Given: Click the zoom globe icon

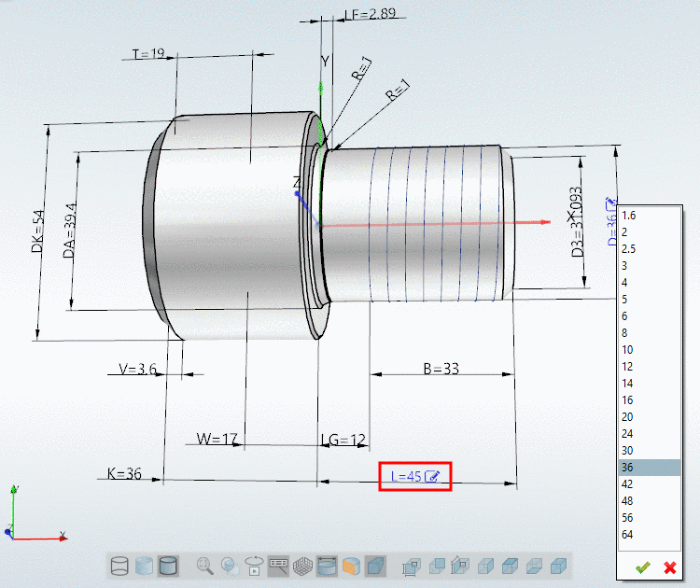Looking at the screenshot, I should (x=230, y=567).
